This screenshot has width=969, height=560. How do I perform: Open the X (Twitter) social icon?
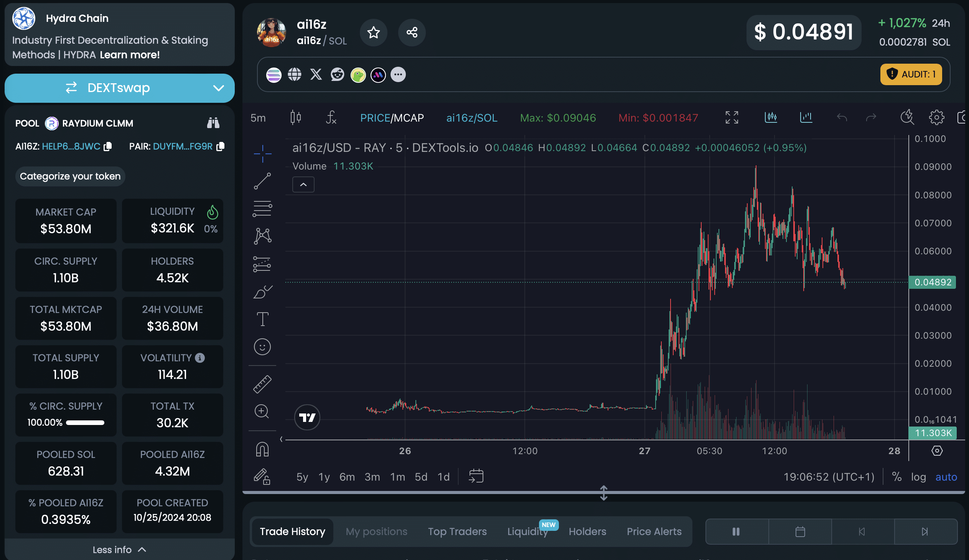(316, 74)
